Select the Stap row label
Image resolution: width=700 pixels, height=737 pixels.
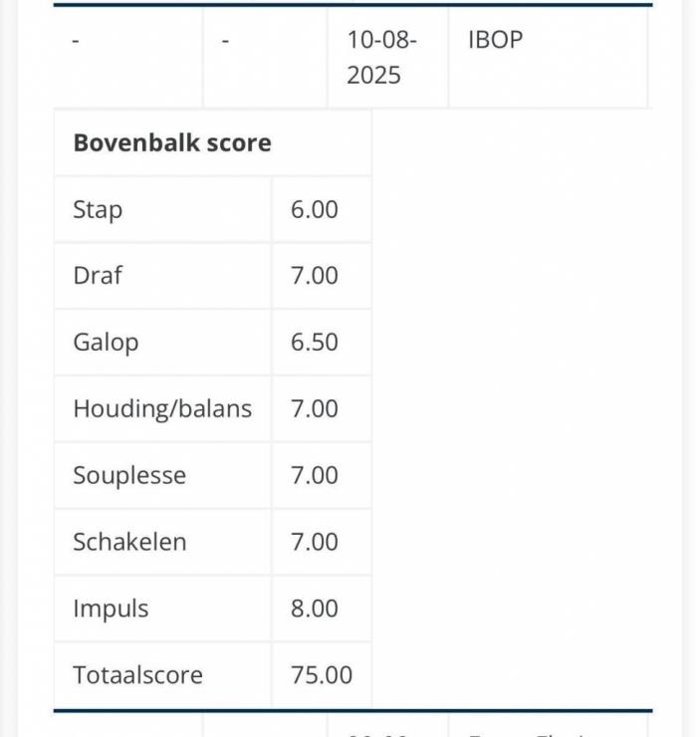[98, 209]
